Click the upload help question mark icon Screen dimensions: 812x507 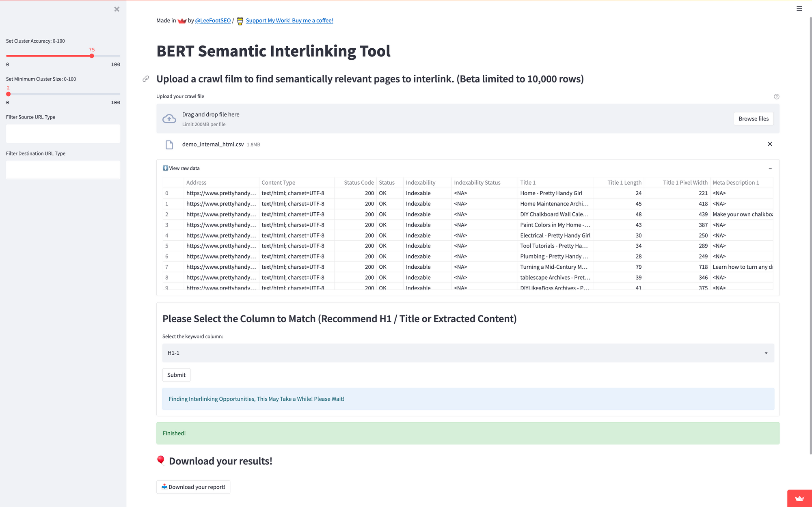click(x=776, y=97)
